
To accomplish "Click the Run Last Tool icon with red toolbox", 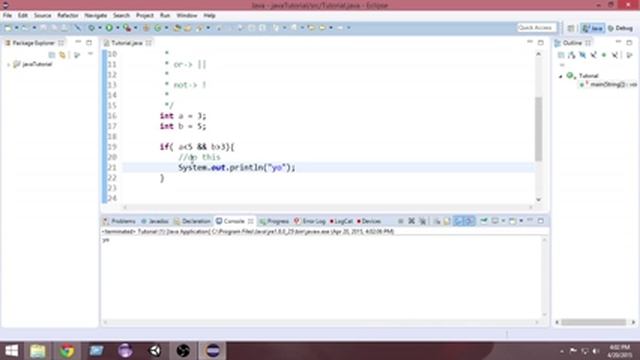I will click(127, 28).
